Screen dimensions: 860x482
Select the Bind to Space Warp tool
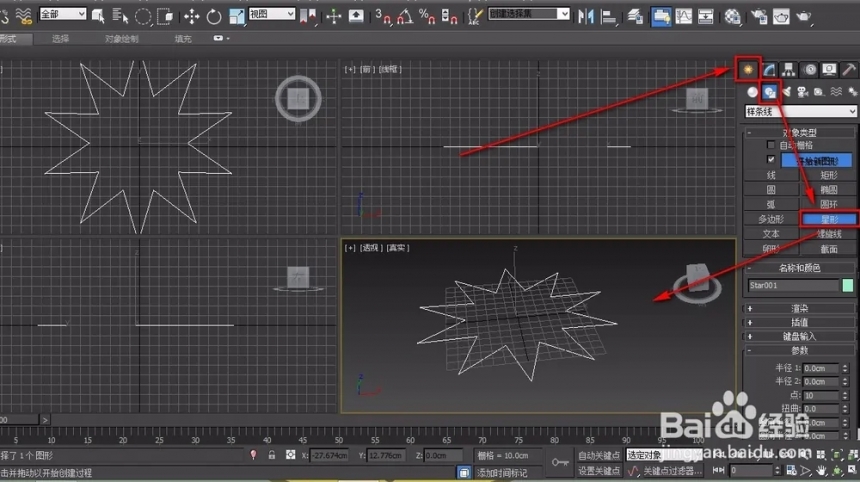coord(23,16)
